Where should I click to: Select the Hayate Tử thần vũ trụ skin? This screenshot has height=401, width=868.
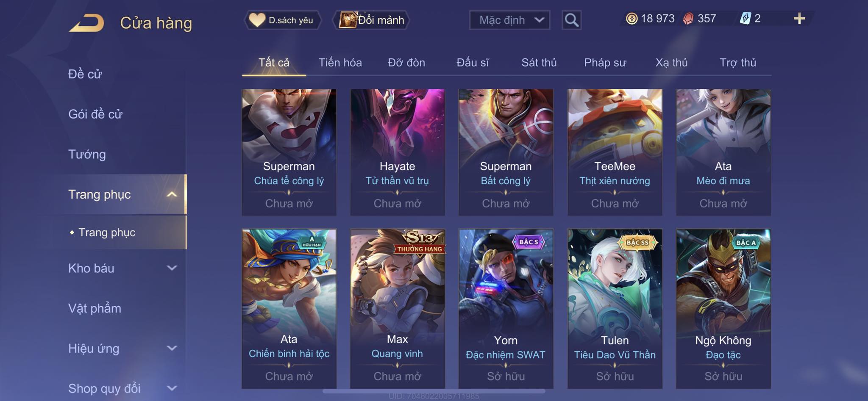397,152
